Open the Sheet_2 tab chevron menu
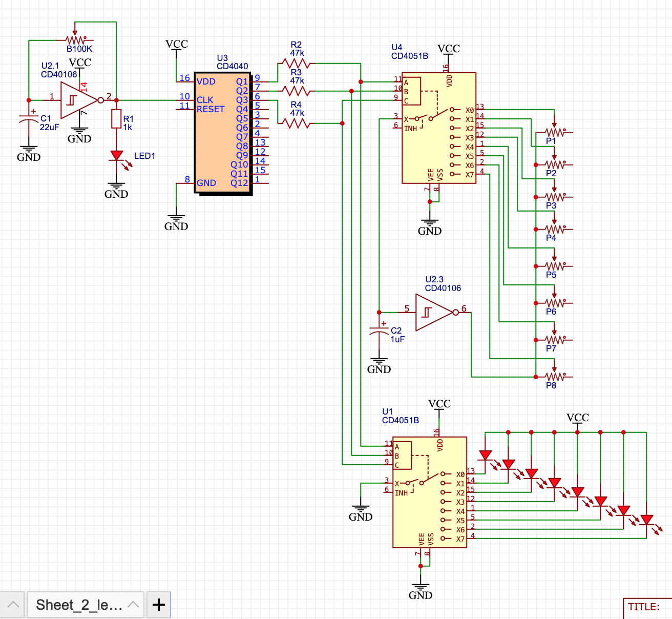The image size is (672, 619). (133, 605)
